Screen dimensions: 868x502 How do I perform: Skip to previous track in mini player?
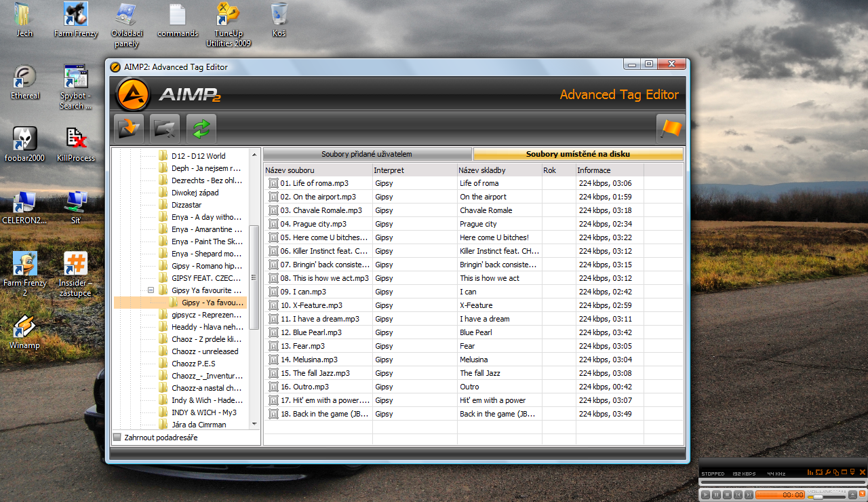tap(738, 495)
